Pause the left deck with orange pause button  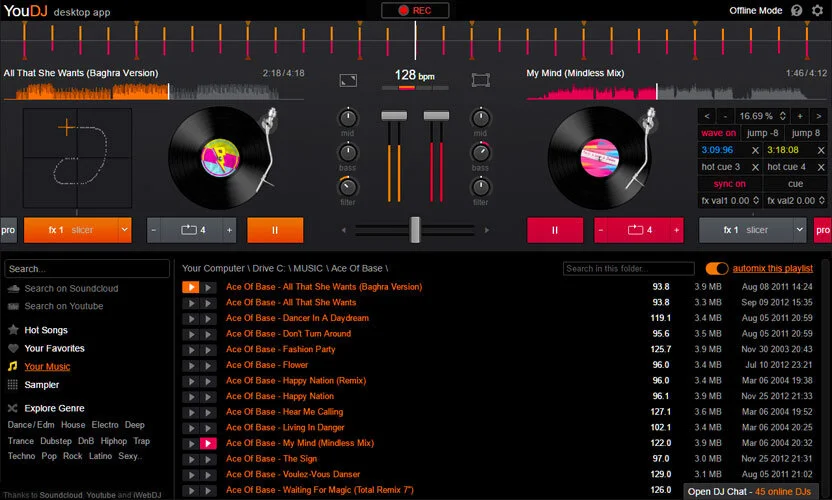pos(275,230)
